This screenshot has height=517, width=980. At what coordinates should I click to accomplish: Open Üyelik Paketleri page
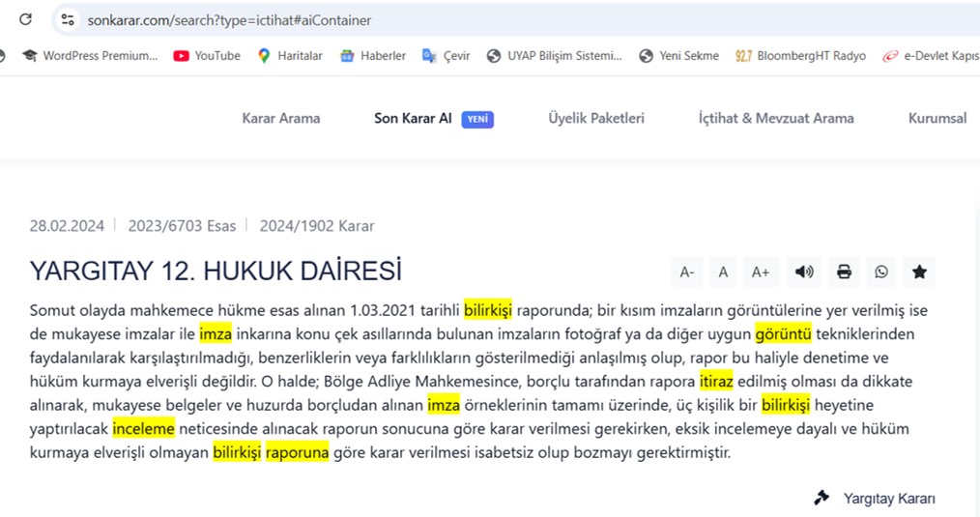click(x=595, y=118)
